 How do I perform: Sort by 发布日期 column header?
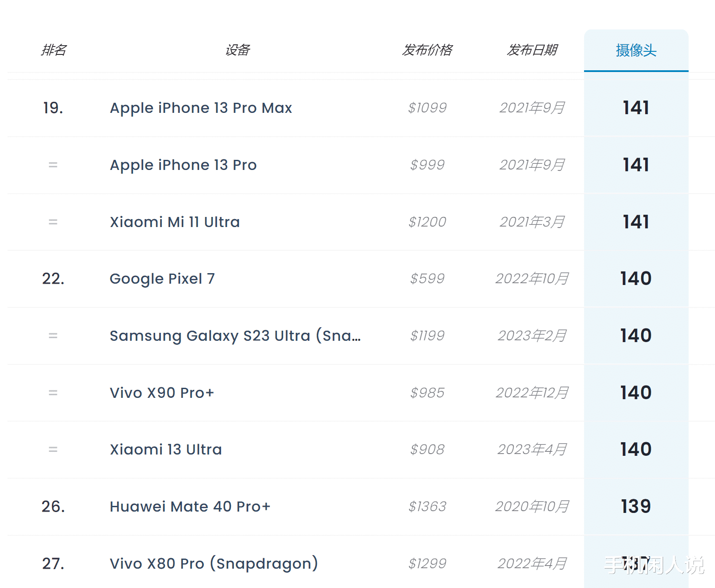point(532,50)
